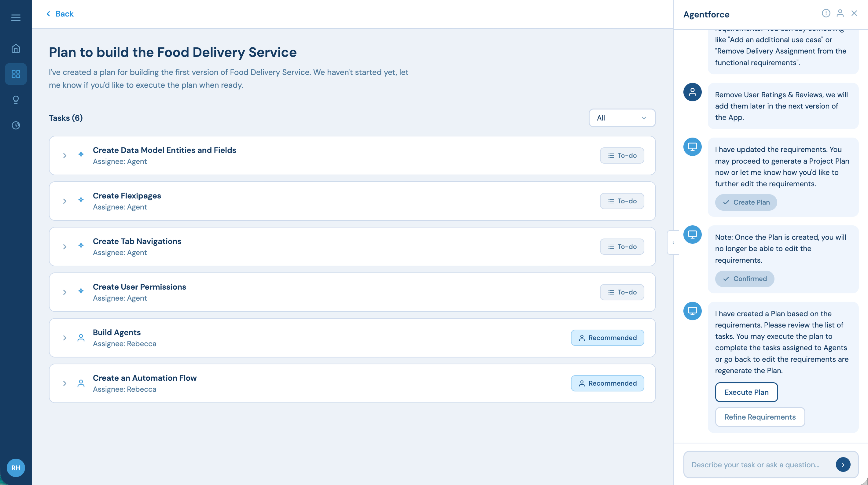Click Recommended badge on Build Agents

608,338
